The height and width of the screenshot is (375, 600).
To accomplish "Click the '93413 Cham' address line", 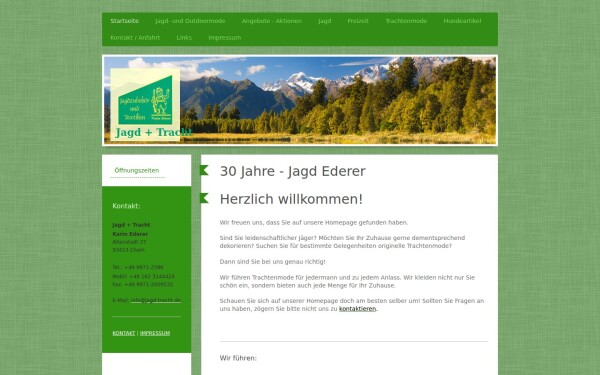I will [128, 250].
